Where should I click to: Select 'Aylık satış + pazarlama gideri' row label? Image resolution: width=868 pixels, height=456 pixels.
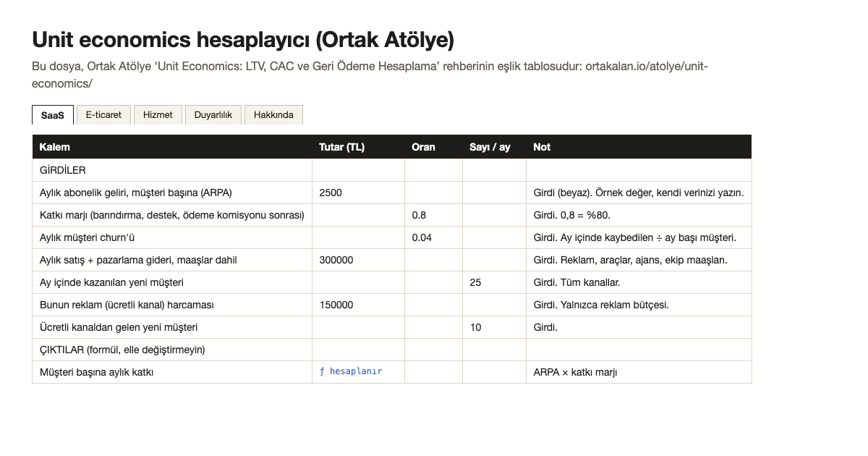pyautogui.click(x=138, y=260)
